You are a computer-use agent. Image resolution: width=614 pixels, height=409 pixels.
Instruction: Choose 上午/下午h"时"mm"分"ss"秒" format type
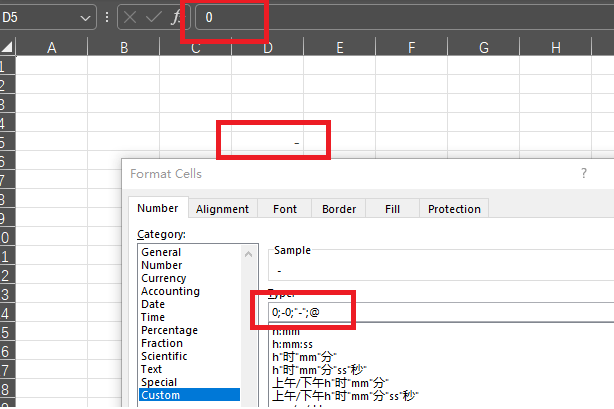(345, 396)
